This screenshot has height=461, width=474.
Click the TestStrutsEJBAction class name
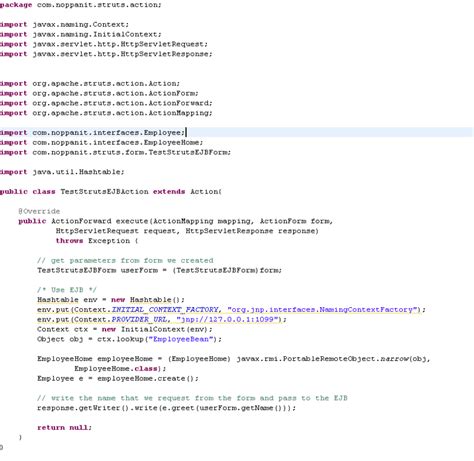coord(104,192)
